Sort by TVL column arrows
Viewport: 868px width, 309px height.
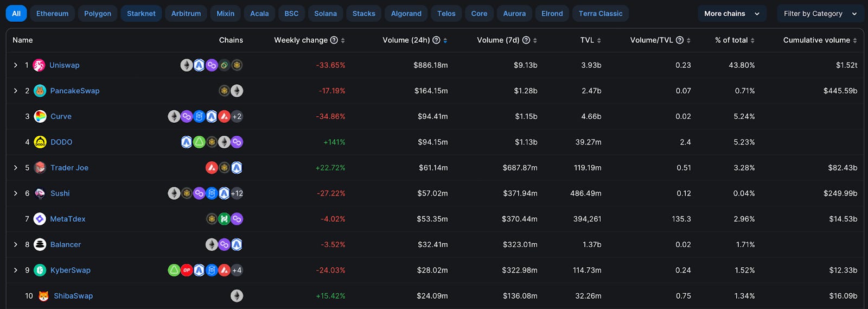[x=599, y=40]
